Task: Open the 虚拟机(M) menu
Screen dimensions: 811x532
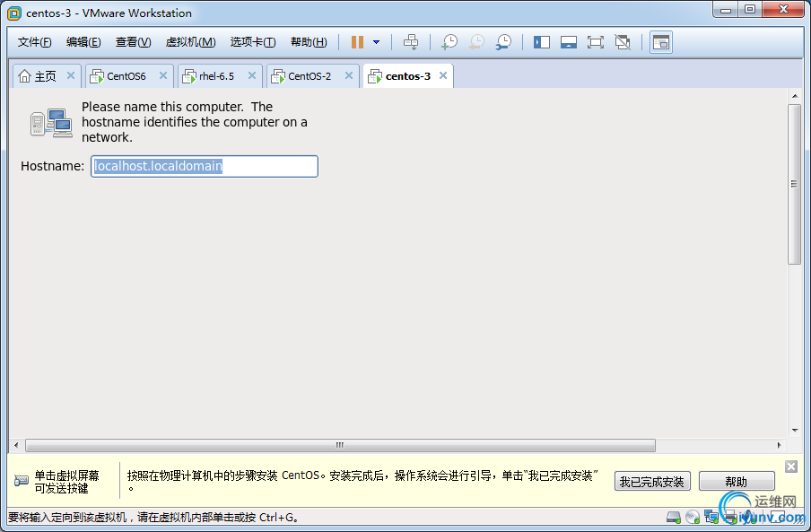Action: 190,42
